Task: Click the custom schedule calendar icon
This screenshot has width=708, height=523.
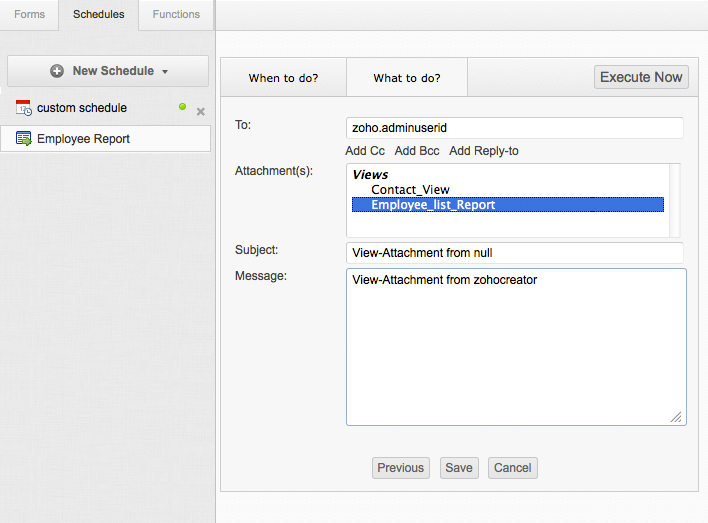Action: click(x=24, y=108)
